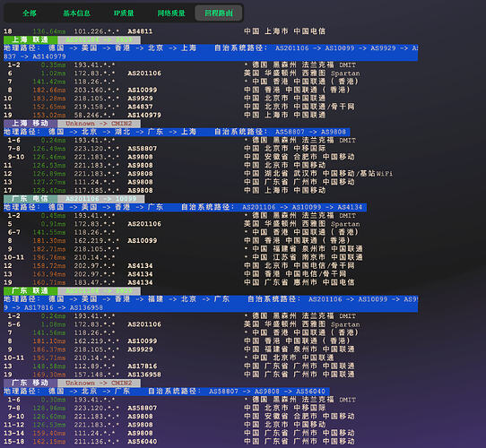Click IP 219.158.*.* in hop 11
The image size is (486, 448).
coord(97,107)
